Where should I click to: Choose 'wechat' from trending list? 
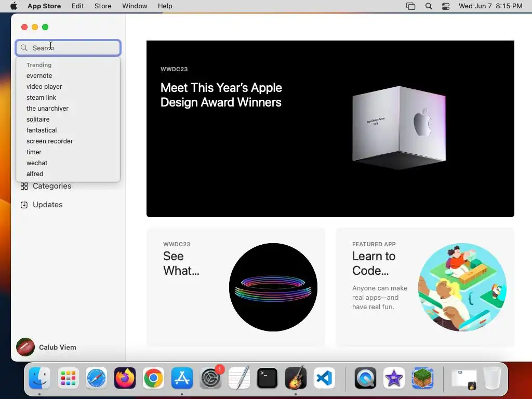coord(37,163)
